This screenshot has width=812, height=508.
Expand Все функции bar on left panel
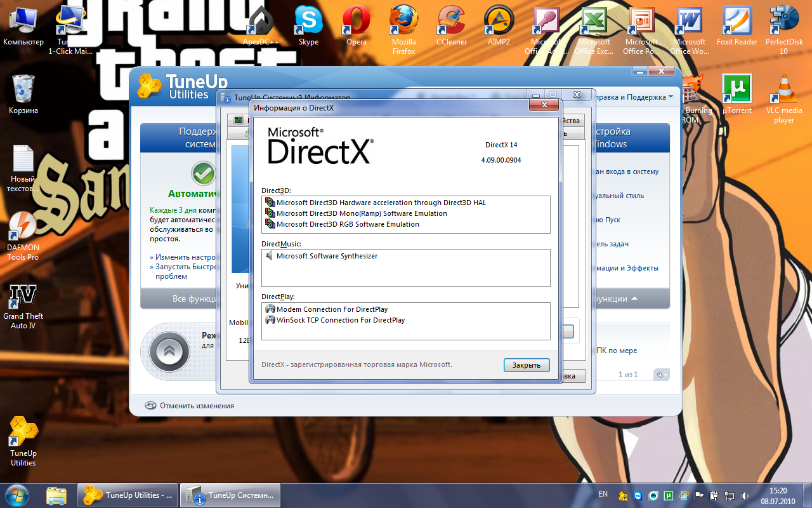179,298
